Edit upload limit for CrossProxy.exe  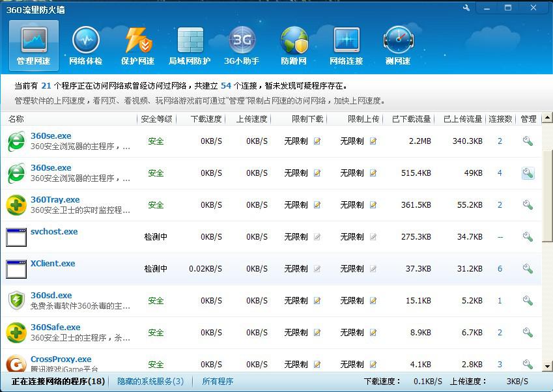(373, 365)
